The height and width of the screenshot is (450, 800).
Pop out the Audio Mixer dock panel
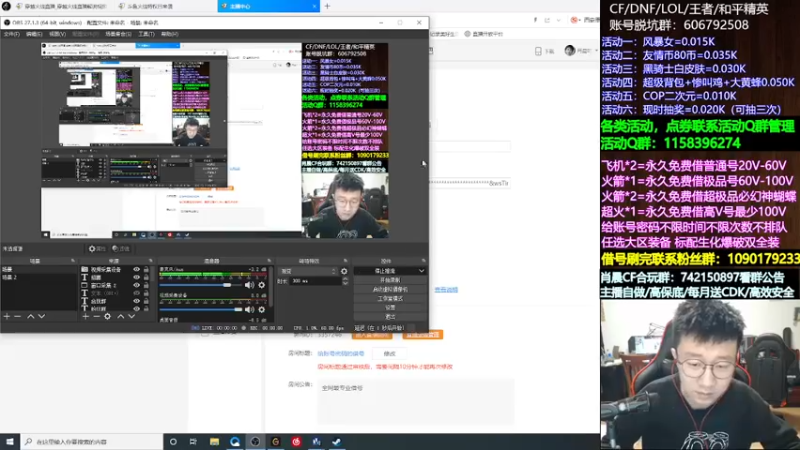tap(269, 261)
